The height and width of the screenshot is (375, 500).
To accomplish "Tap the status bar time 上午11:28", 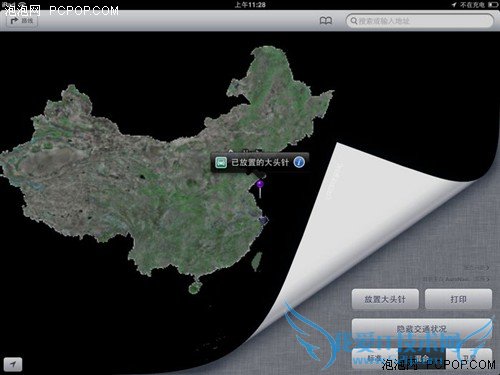I will 250,5.
